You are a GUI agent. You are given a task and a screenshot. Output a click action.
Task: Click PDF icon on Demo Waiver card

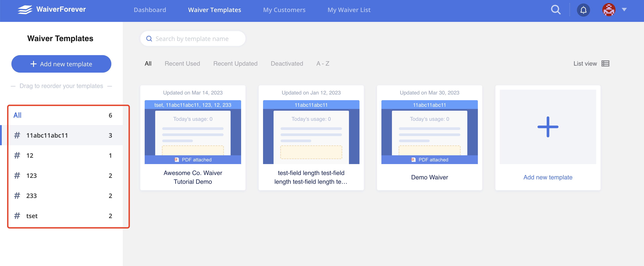pos(413,160)
